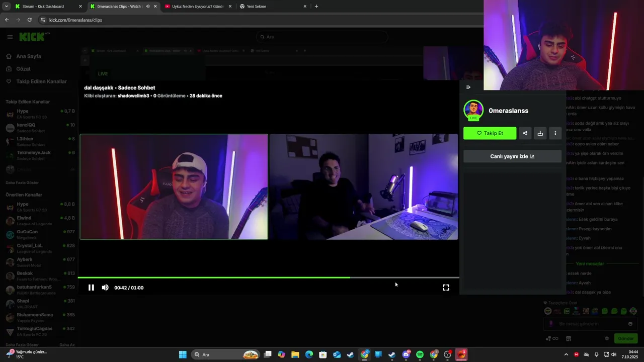This screenshot has height=362, width=644.
Task: Open the three-dot more options menu
Action: [x=555, y=133]
